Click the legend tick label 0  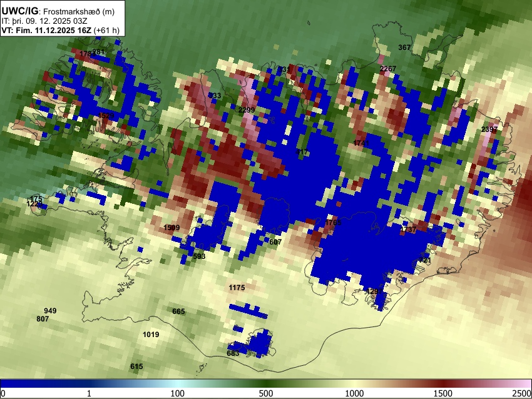(3, 393)
